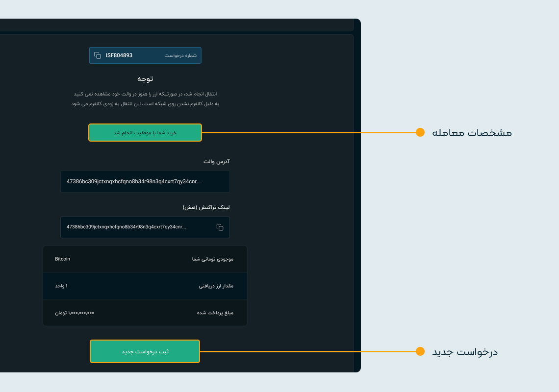Image resolution: width=559 pixels, height=392 pixels.
Task: Click the ۱ واحد value
Action: pos(61,286)
